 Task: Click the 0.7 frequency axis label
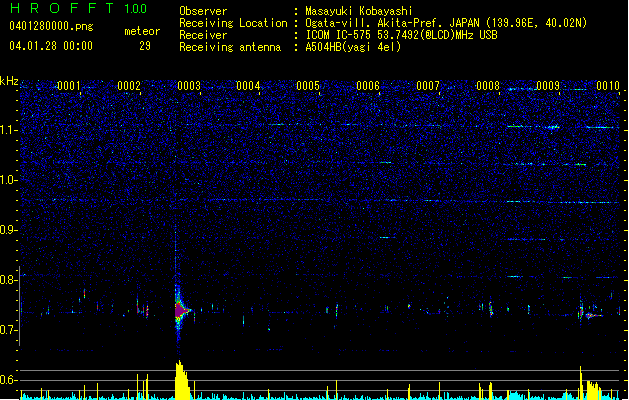[8, 330]
